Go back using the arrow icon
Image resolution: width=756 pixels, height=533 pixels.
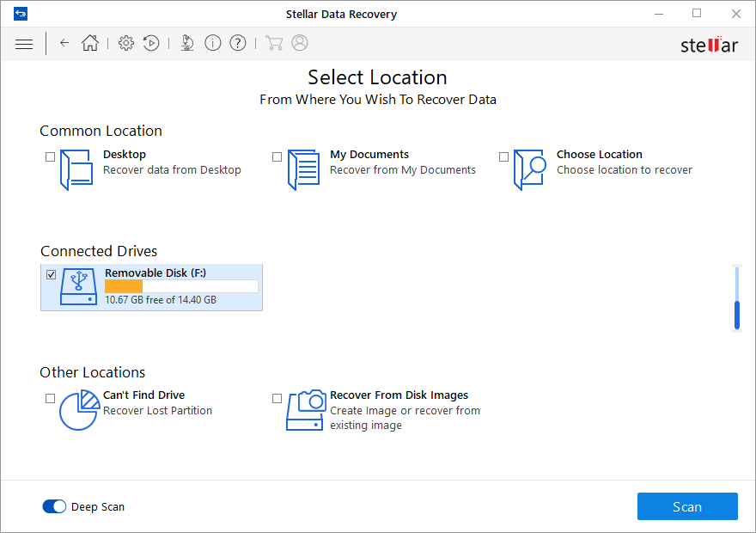(x=64, y=43)
